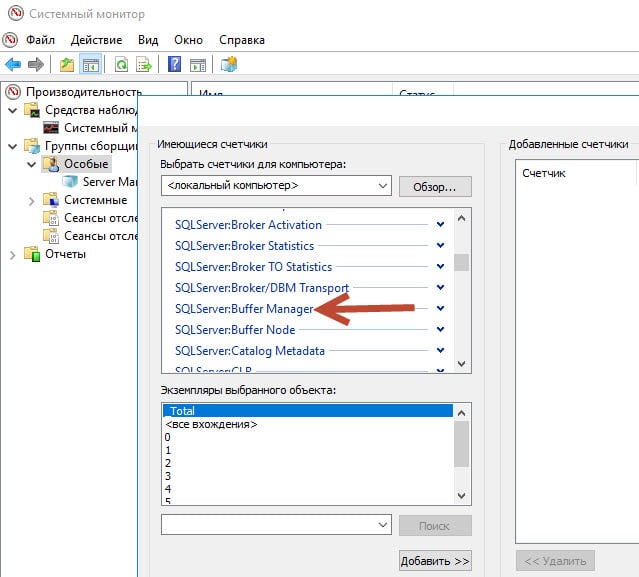639x577 pixels.
Task: Select SQLServer:Buffer Node counter
Action: [x=235, y=330]
